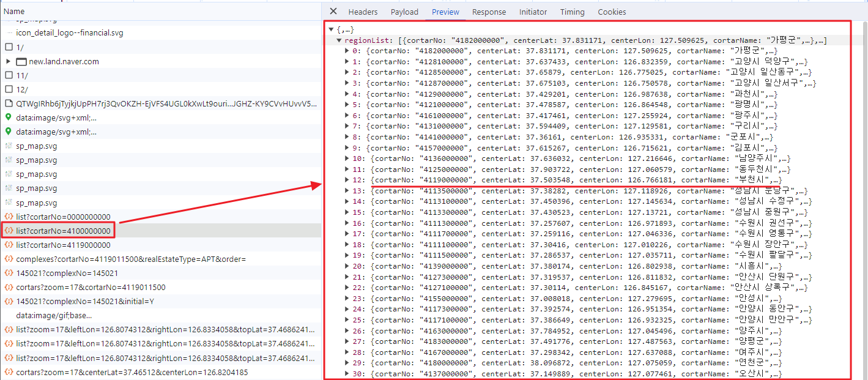Screen dimensions: 868x380
Task: Click the XHR icon of cortars?zoom=17&cortarNo=4119011500
Action: coord(9,287)
